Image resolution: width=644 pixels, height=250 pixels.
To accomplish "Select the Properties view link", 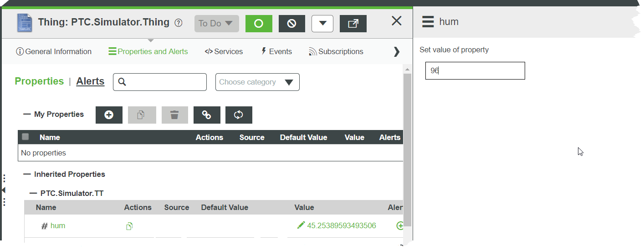I will [39, 81].
